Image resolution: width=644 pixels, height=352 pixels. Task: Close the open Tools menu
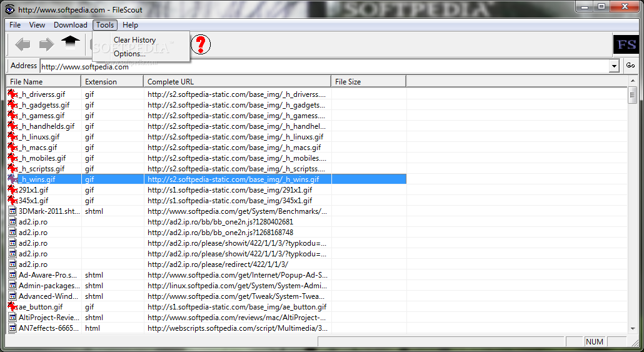tap(105, 25)
